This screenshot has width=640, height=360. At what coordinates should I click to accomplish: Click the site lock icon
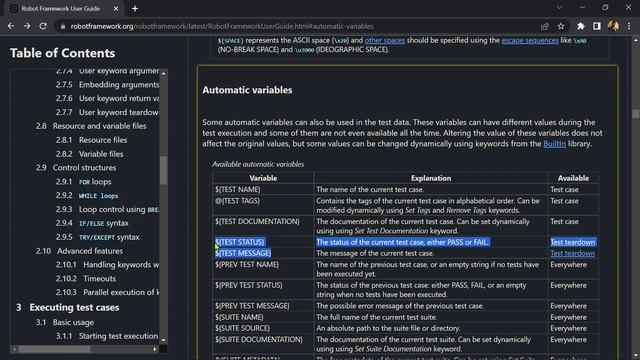62,27
